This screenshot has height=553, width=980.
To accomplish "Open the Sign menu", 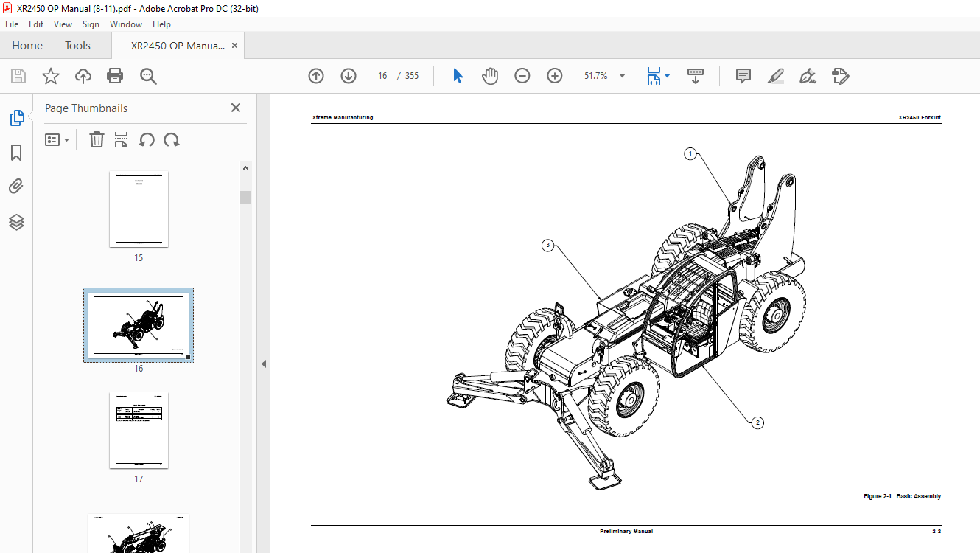I will point(91,24).
